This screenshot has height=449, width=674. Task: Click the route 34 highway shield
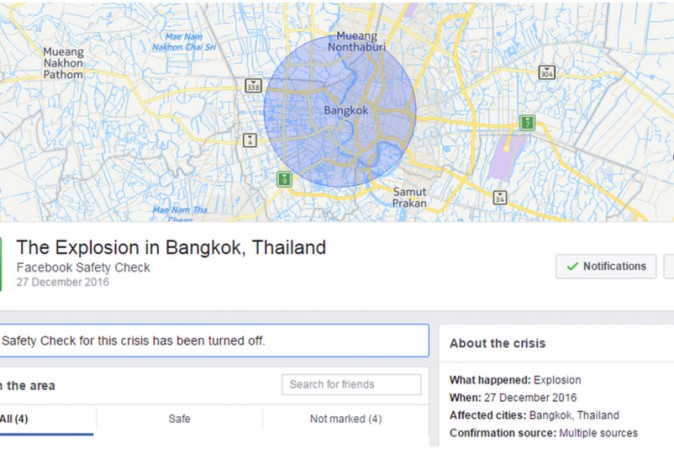click(499, 198)
